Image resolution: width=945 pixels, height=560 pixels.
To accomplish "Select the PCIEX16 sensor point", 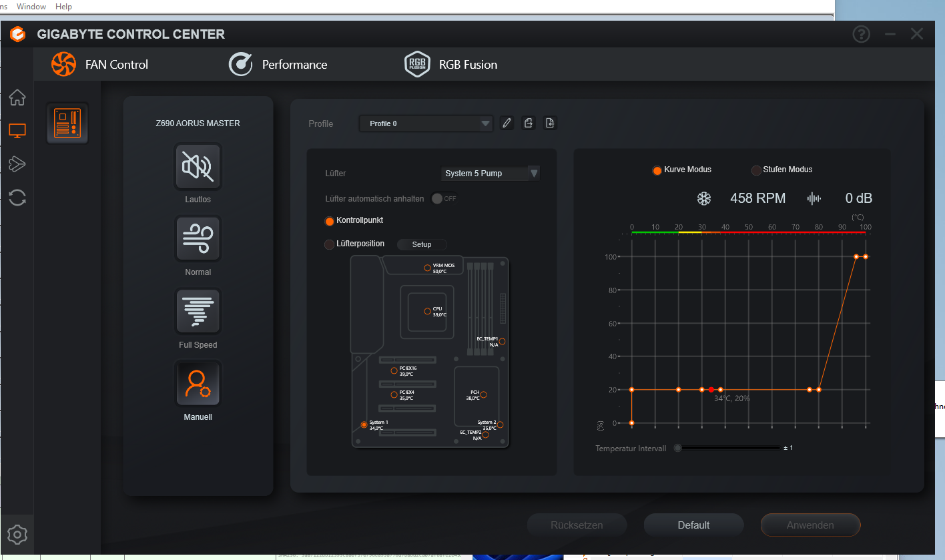I will 394,370.
